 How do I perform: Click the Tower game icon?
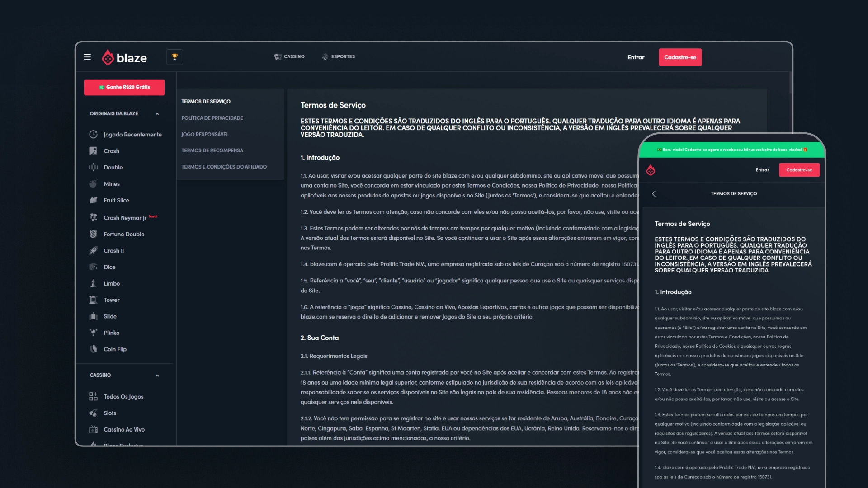pyautogui.click(x=93, y=300)
